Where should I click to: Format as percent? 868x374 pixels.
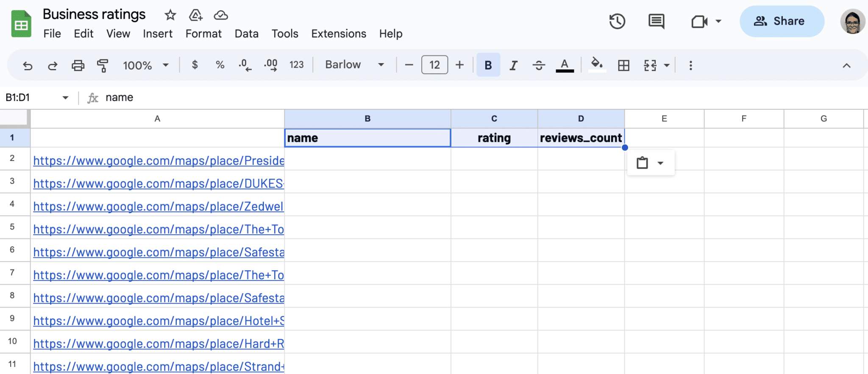tap(220, 65)
